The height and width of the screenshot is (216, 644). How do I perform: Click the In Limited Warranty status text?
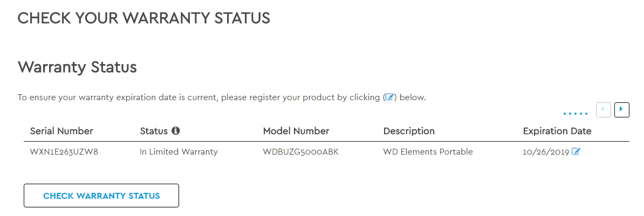179,152
